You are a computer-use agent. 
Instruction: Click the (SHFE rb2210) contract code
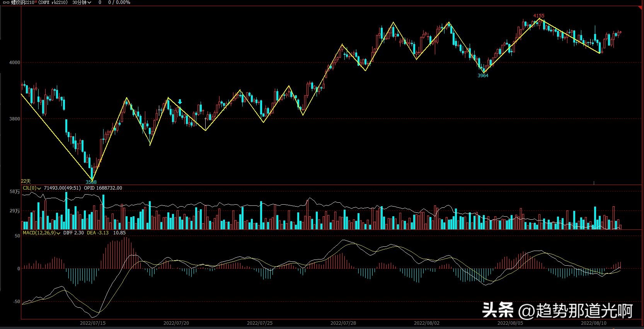(53, 2)
